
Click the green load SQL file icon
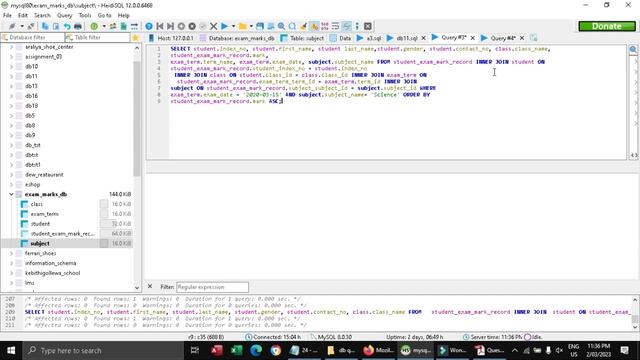123,26
